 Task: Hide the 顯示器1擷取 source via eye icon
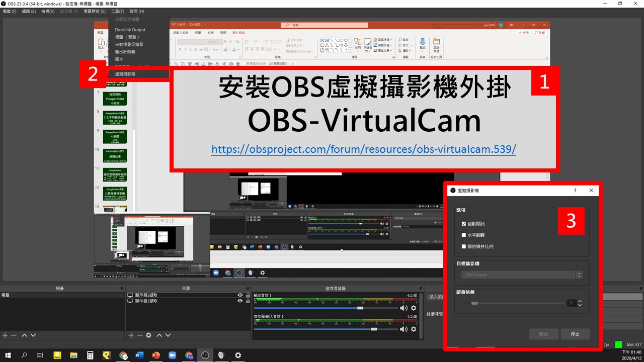pos(240,301)
